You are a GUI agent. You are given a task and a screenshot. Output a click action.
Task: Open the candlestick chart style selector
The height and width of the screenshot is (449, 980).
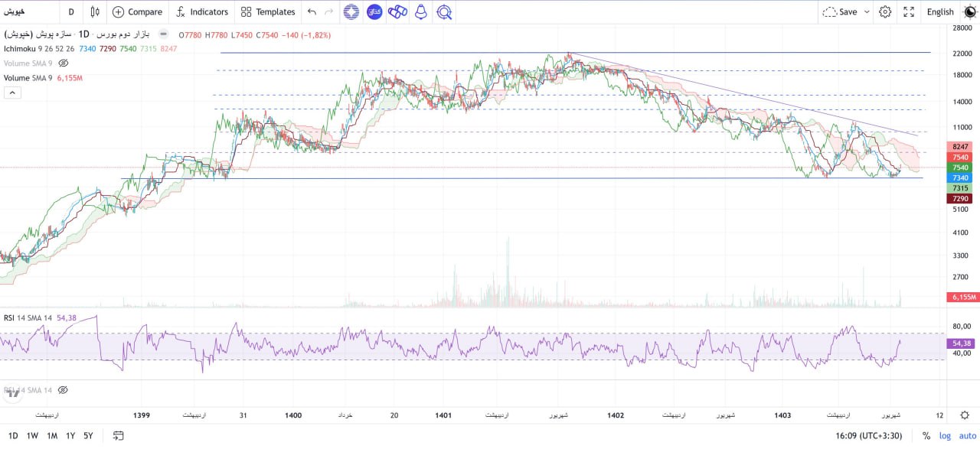click(x=95, y=11)
